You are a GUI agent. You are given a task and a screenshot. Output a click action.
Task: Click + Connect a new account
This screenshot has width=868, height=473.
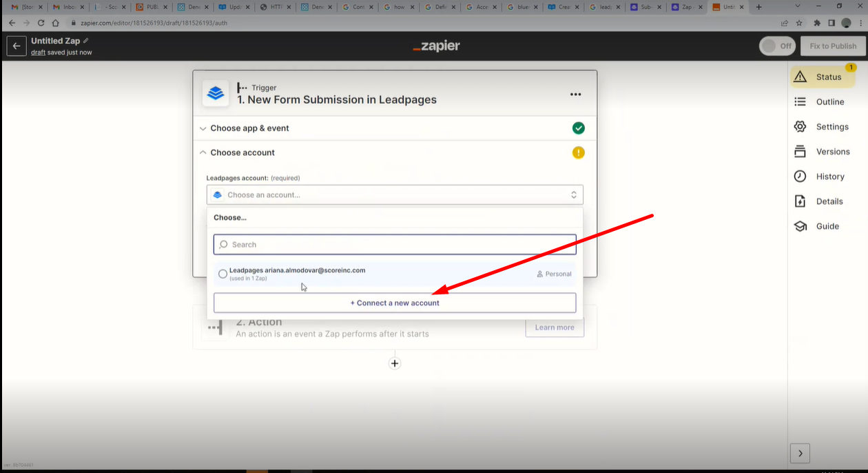pyautogui.click(x=395, y=303)
